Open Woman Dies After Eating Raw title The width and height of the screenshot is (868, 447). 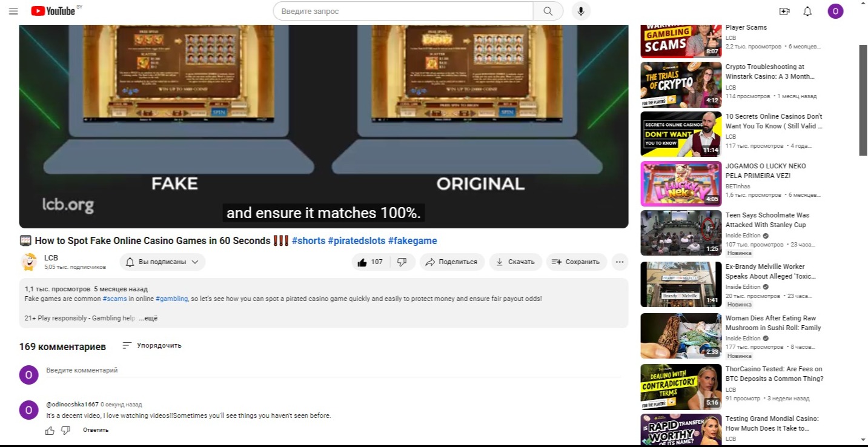tap(774, 323)
